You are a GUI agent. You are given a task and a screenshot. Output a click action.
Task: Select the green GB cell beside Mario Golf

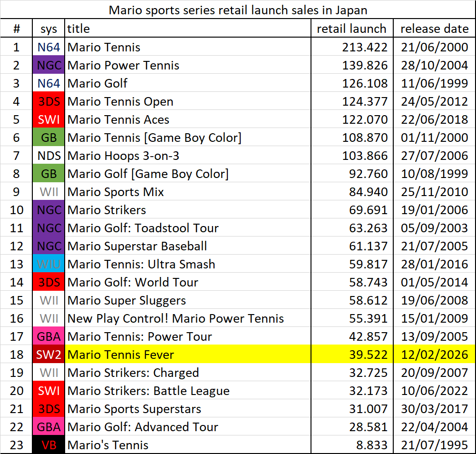click(x=49, y=174)
